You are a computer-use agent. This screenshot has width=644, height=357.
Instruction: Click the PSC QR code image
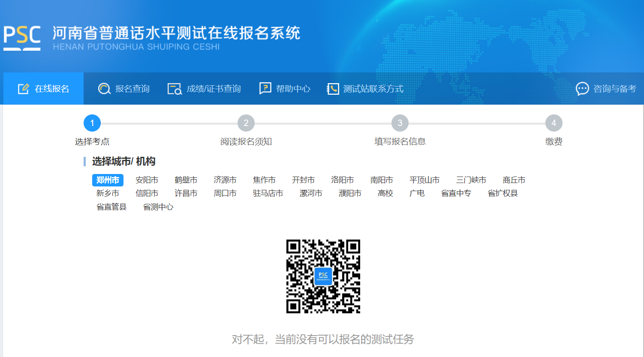coord(323,276)
